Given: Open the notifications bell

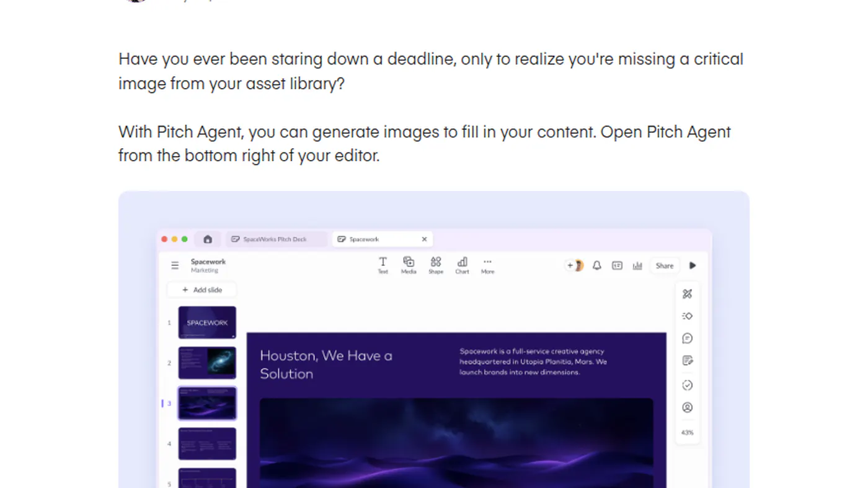Looking at the screenshot, I should [597, 265].
